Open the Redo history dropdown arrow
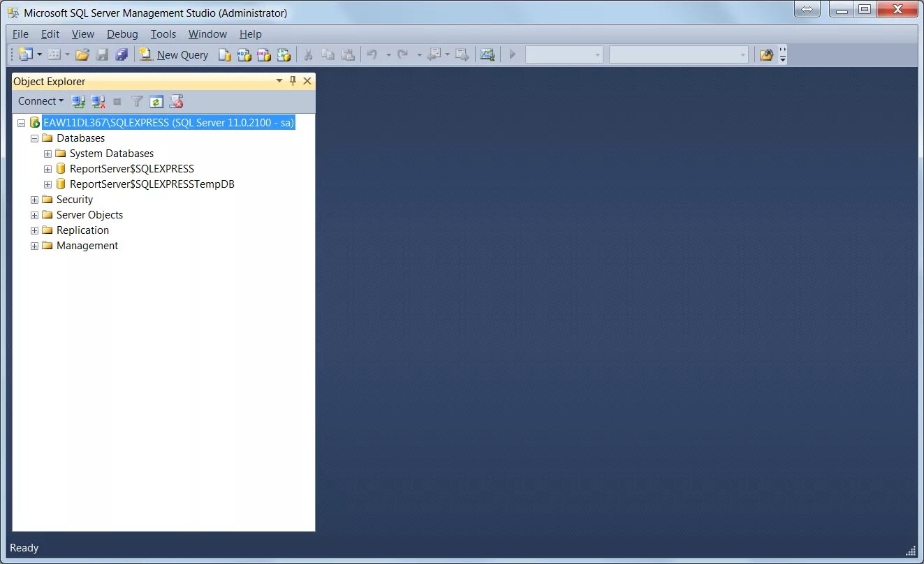This screenshot has height=564, width=924. 419,54
